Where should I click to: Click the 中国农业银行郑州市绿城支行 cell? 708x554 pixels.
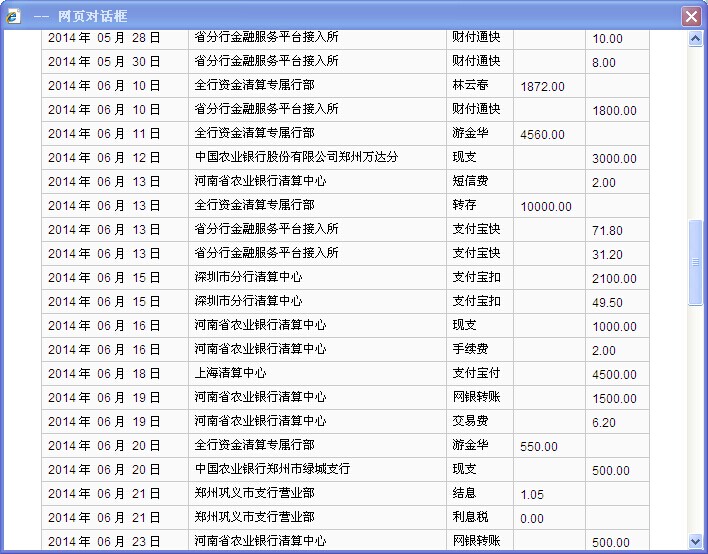point(272,469)
